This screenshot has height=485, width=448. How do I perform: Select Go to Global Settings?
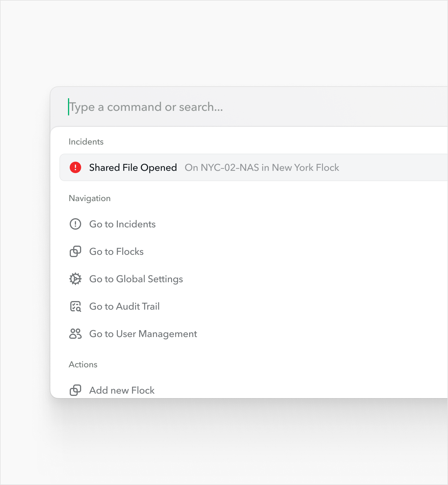tap(254, 279)
